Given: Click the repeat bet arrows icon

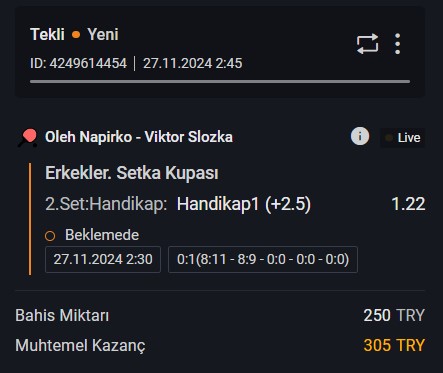Looking at the screenshot, I should (x=367, y=44).
